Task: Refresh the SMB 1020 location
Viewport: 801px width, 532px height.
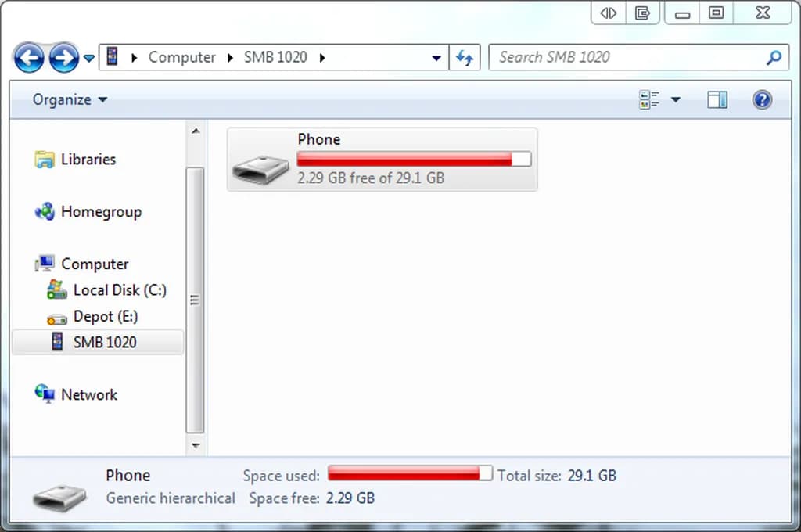Action: pyautogui.click(x=465, y=57)
